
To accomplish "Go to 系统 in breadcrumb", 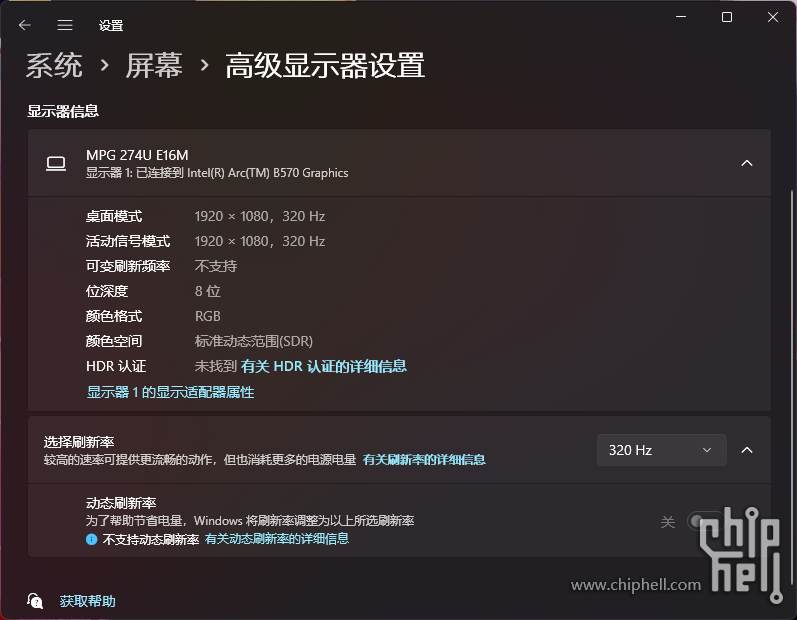I will [54, 66].
